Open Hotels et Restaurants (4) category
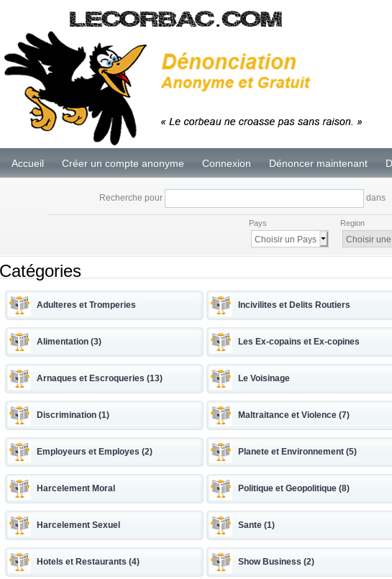392x579 pixels. pos(88,562)
